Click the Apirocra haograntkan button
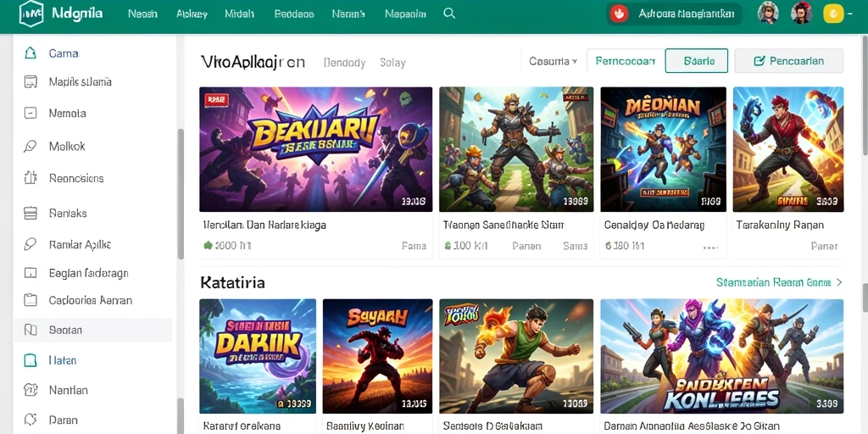The image size is (868, 434). [674, 14]
